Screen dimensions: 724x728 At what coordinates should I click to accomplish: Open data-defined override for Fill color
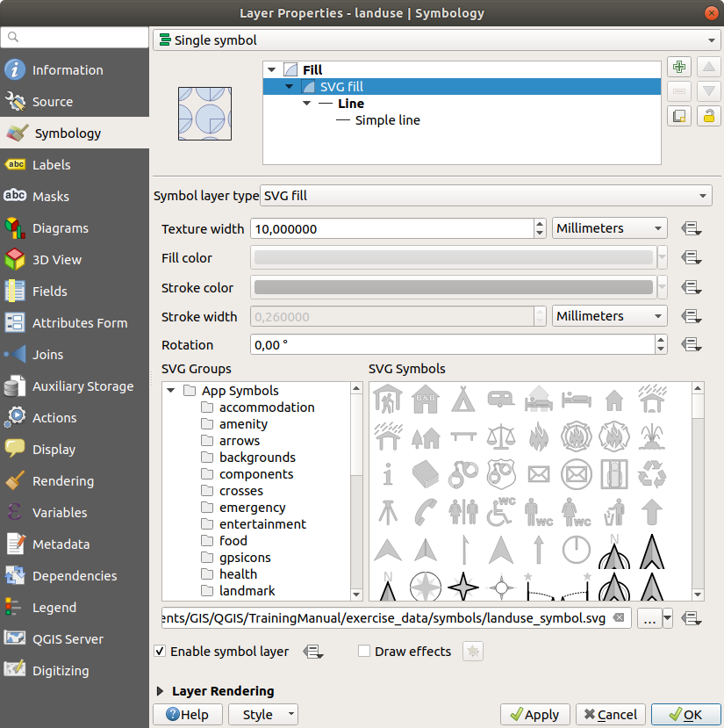pos(692,256)
